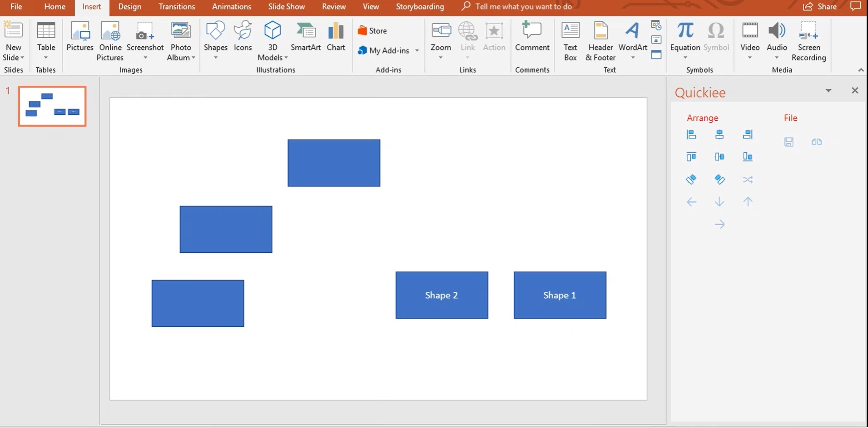Image resolution: width=868 pixels, height=428 pixels.
Task: Insert Pictures from the ribbon
Action: pos(80,36)
